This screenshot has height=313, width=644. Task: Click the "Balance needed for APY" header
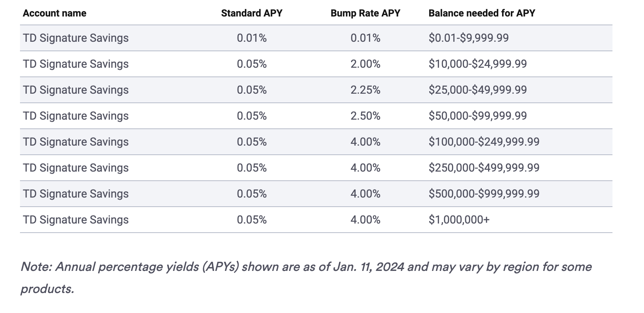tap(482, 13)
